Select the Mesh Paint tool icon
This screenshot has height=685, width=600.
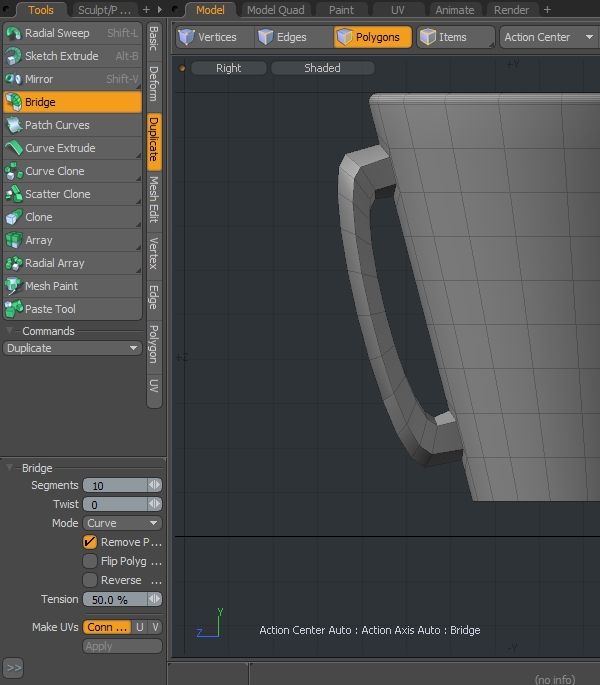[x=14, y=286]
